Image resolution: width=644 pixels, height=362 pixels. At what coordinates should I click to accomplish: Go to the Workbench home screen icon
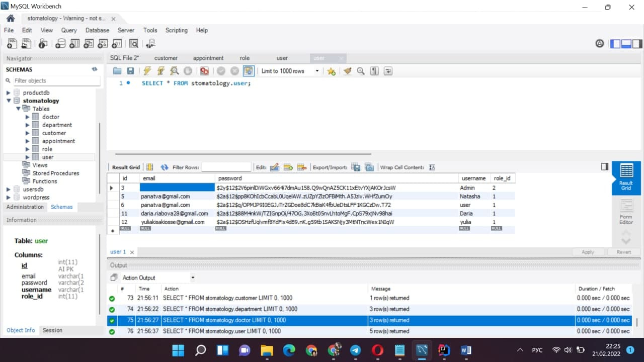pyautogui.click(x=11, y=18)
